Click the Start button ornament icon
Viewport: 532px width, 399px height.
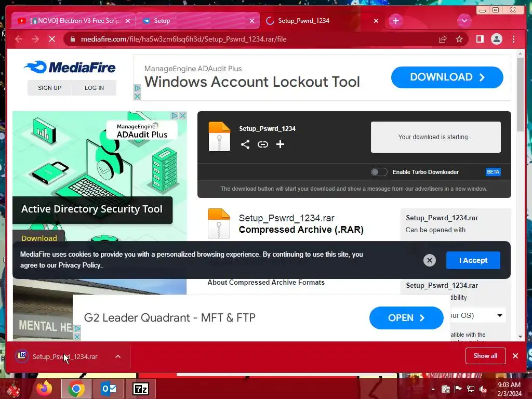pyautogui.click(x=13, y=390)
